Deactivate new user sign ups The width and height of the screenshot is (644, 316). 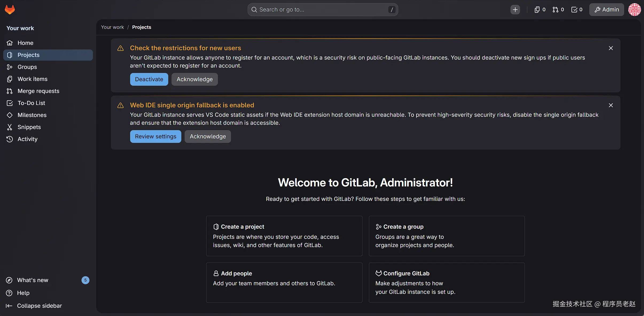(x=149, y=79)
